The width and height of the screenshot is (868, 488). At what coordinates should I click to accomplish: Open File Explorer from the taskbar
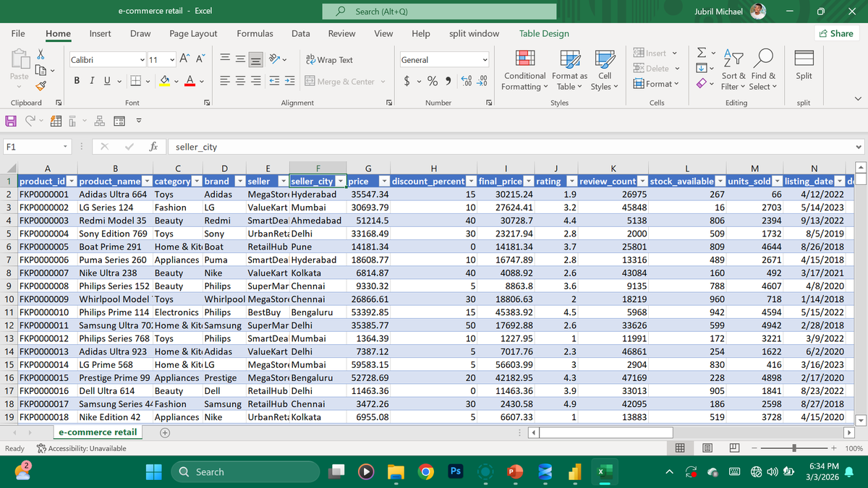pyautogui.click(x=396, y=472)
